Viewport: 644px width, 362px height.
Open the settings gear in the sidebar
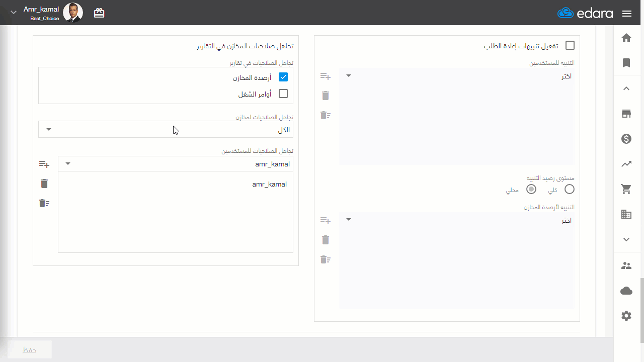[626, 316]
